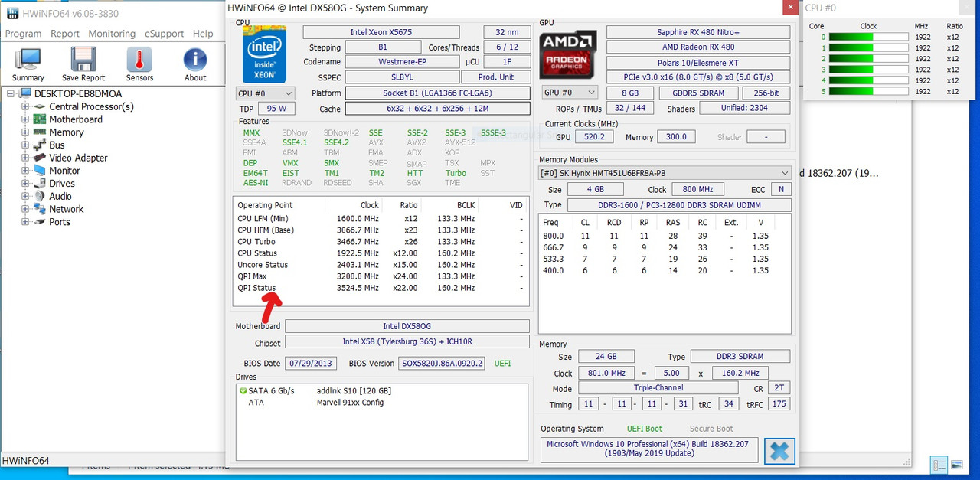
Task: Expand the Video Adapter node
Action: (x=25, y=158)
